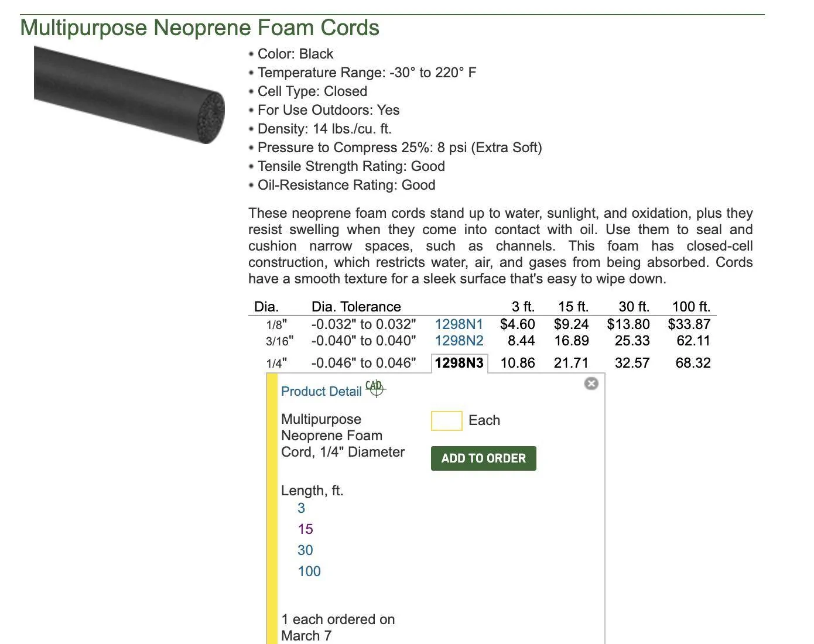This screenshot has width=814, height=644.
Task: Click the ADD TO ORDER button
Action: (484, 458)
